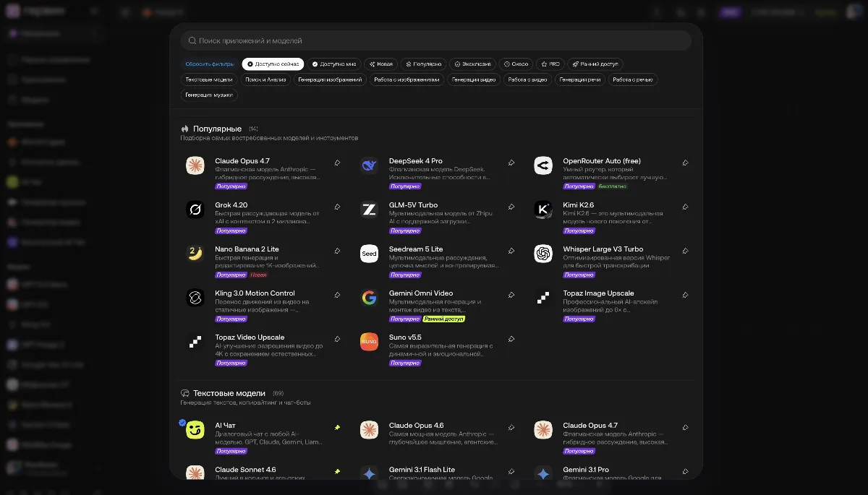Screen dimensions: 868x495
Task: Switch to the Генерация изображений category
Action: click(x=330, y=79)
